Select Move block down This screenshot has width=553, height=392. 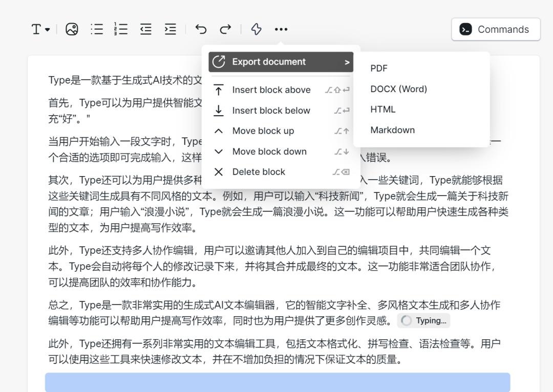click(x=269, y=151)
